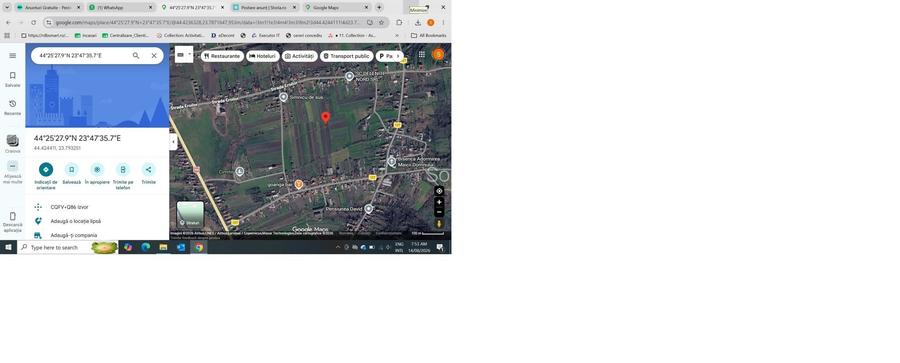900x363 pixels.
Task: Open the Google apps grid
Action: pyautogui.click(x=422, y=55)
